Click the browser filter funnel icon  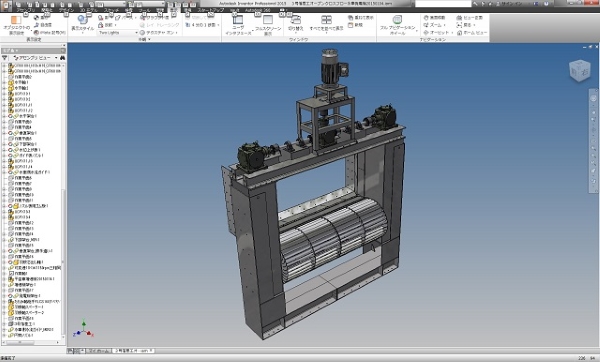click(5, 58)
